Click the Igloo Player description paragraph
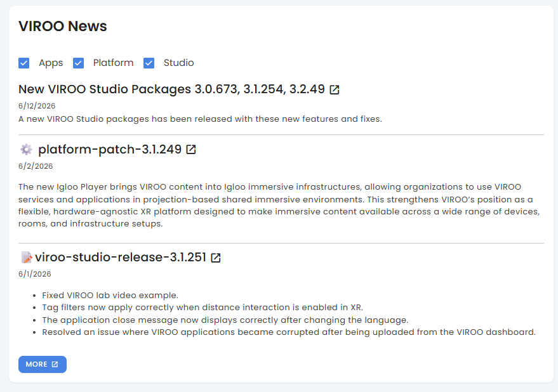 coord(279,206)
